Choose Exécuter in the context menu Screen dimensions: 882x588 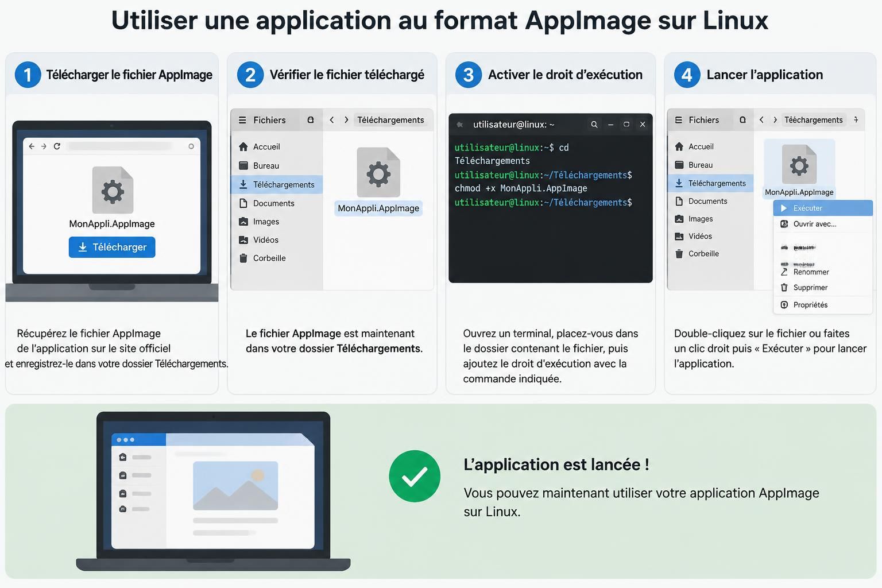823,208
